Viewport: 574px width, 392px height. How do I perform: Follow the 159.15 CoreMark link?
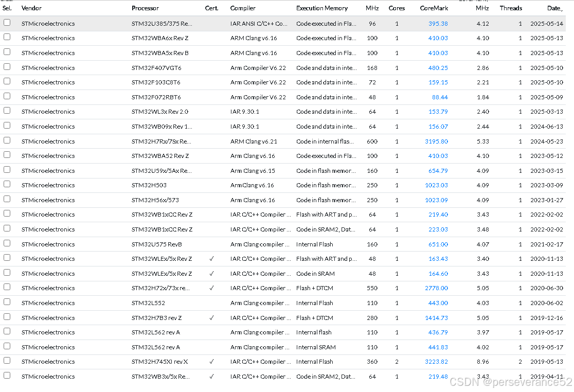tap(438, 82)
